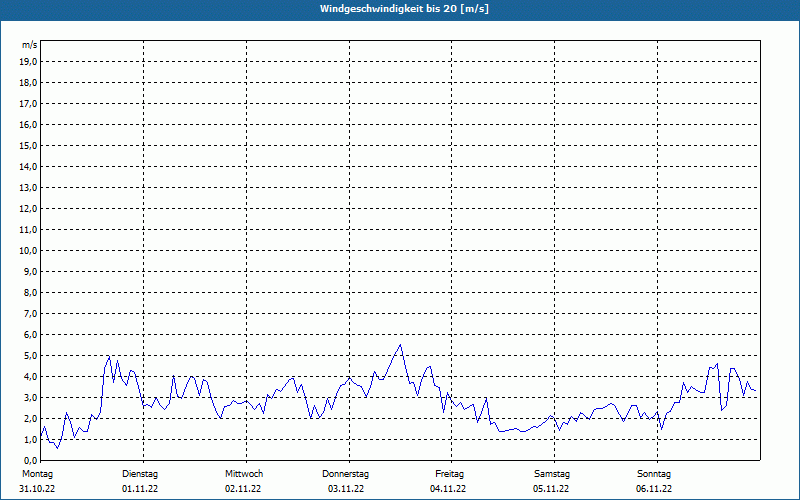Click the highest wind peak on Thursday
This screenshot has height=500, width=800.
401,345
